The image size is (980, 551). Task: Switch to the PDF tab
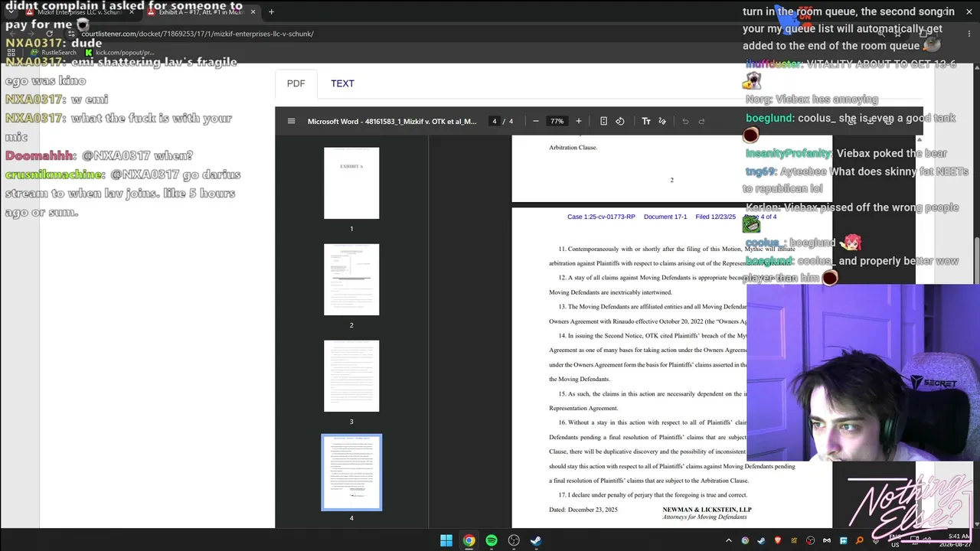296,83
